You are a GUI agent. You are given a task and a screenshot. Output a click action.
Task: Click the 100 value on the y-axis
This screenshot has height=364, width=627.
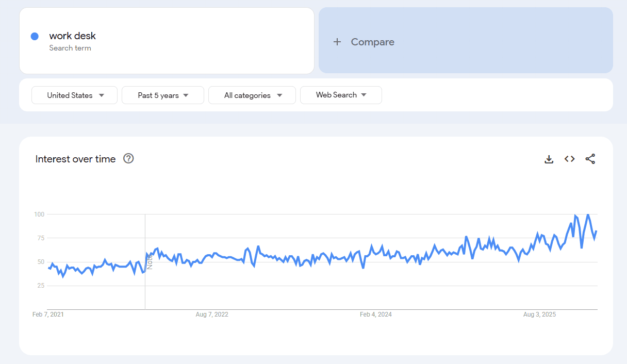pos(39,214)
